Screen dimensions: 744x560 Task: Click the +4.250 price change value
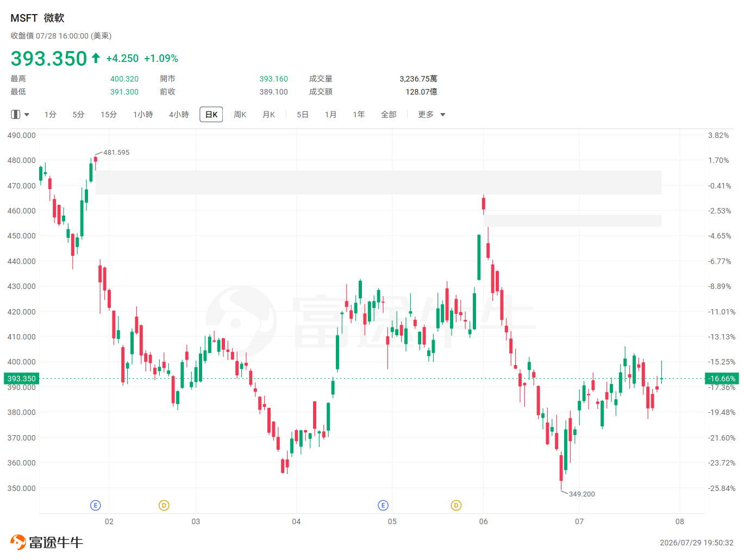(122, 58)
